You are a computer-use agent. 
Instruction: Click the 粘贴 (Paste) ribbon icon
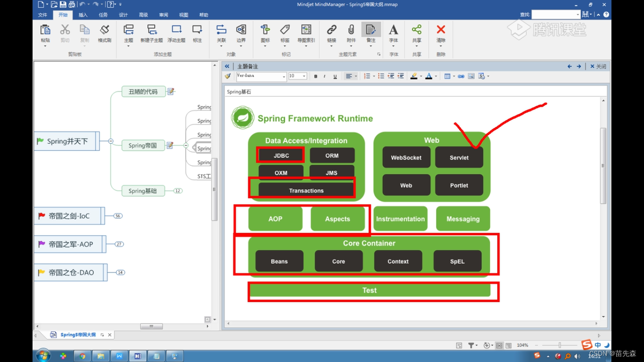click(45, 30)
